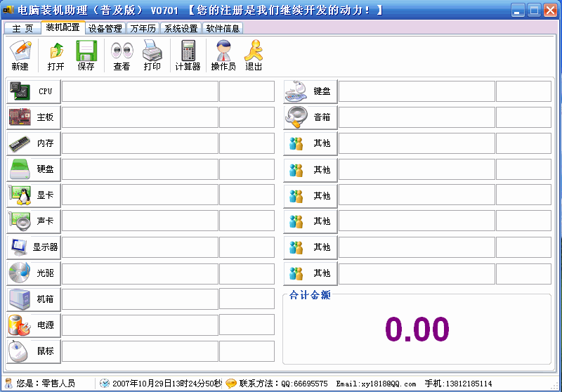Click the price field beside 内存 row
The image size is (562, 392).
(247, 143)
